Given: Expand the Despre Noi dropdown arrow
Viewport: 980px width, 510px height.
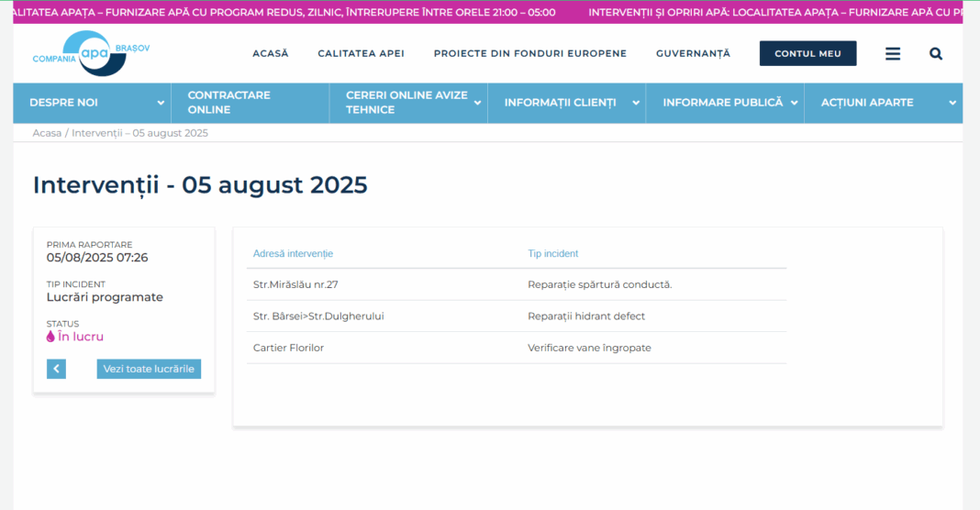Looking at the screenshot, I should click(161, 103).
